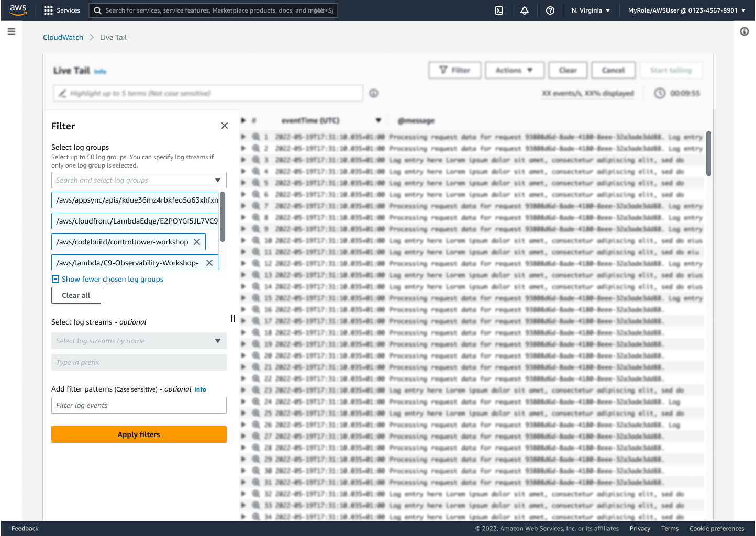
Task: Click the magnifier icon on log row 3
Action: (256, 160)
